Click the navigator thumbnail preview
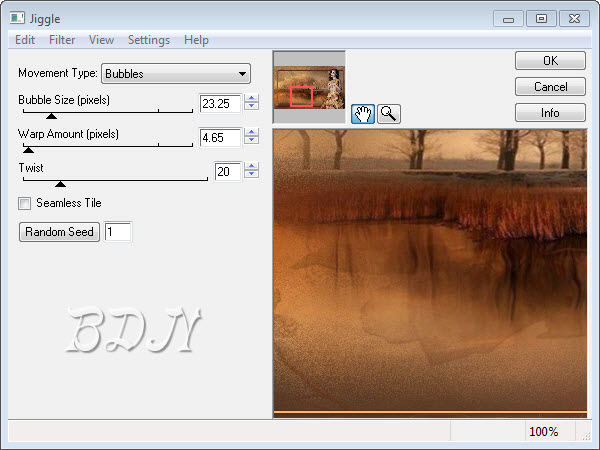The height and width of the screenshot is (450, 600). [x=309, y=87]
